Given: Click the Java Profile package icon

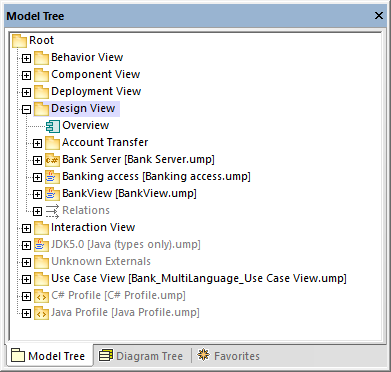Looking at the screenshot, I should pyautogui.click(x=41, y=313).
